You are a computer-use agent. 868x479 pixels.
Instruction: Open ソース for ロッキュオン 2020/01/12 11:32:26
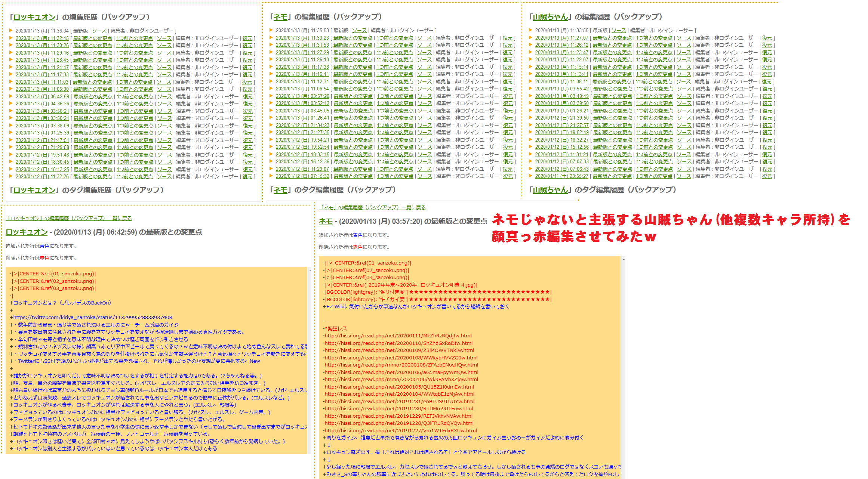[x=164, y=176]
